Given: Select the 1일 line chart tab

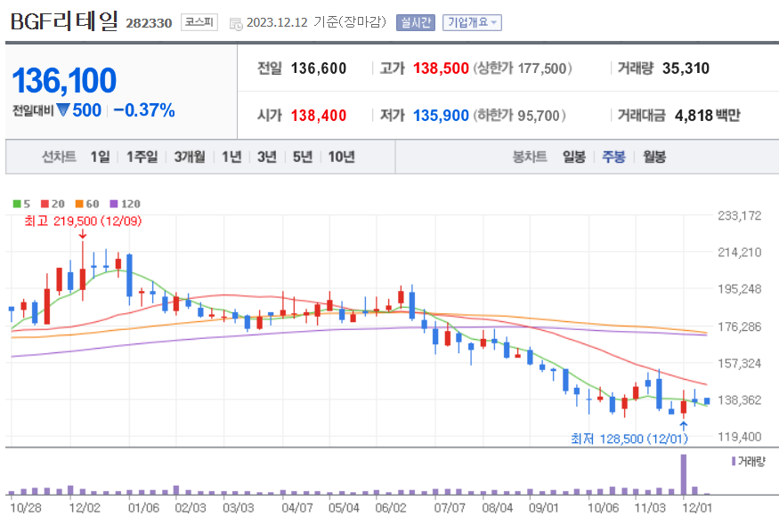Looking at the screenshot, I should coord(100,157).
